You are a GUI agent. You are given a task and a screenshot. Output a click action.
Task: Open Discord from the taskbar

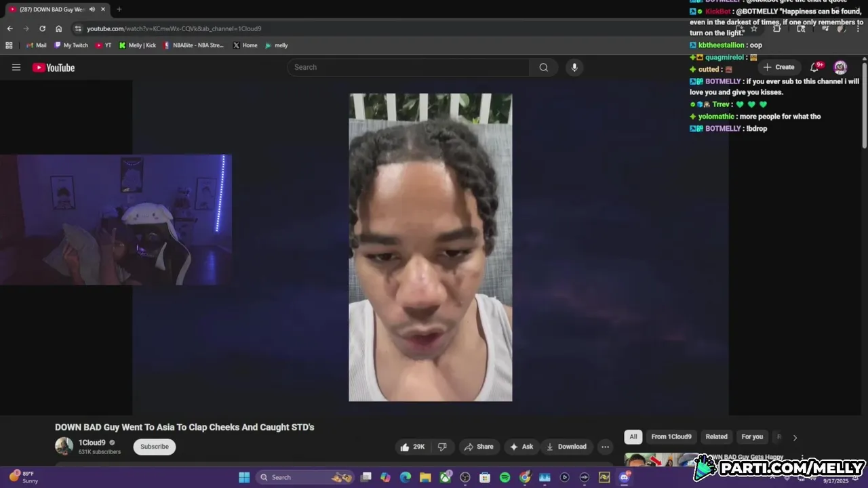pos(624,477)
